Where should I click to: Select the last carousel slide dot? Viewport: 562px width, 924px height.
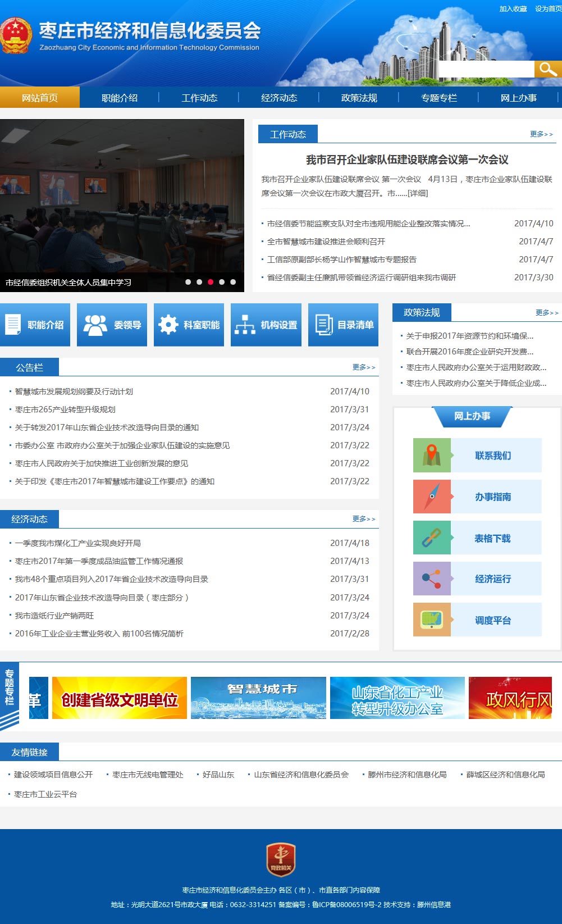point(233,282)
